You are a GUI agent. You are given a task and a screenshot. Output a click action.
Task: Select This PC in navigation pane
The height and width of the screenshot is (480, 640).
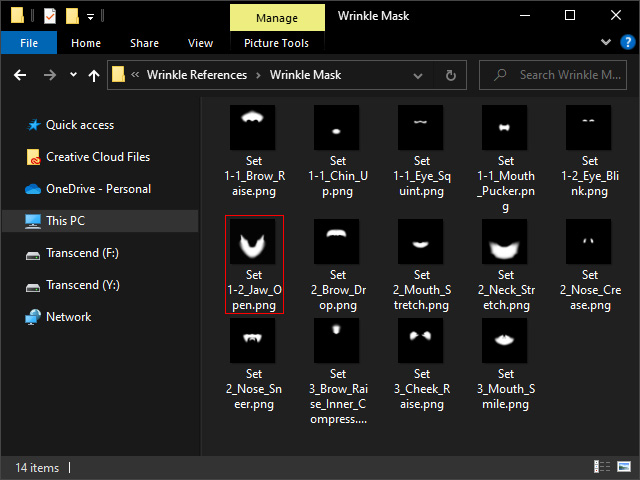(68, 220)
